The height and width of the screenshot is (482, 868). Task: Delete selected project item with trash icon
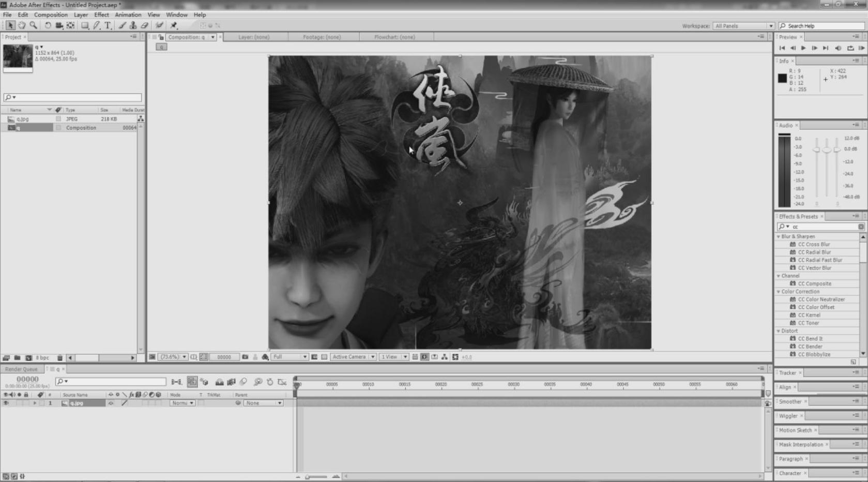click(60, 358)
